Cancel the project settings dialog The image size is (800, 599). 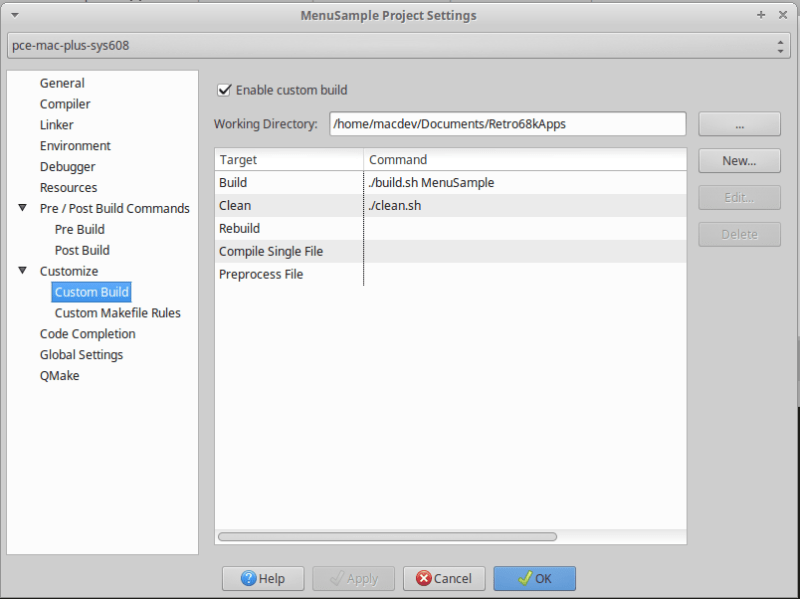(x=444, y=579)
